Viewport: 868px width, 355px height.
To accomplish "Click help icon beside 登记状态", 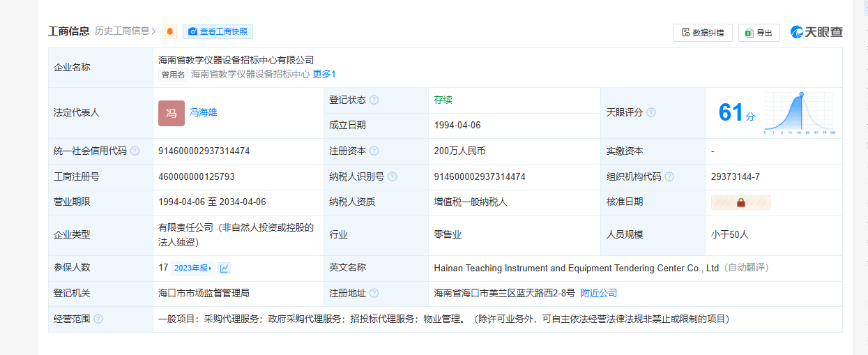I will click(374, 100).
